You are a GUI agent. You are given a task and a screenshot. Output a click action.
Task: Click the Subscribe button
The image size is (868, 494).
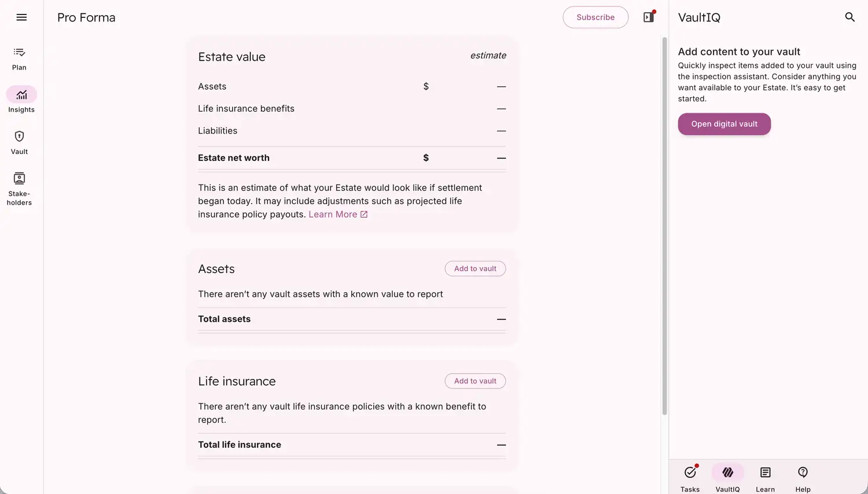[595, 17]
